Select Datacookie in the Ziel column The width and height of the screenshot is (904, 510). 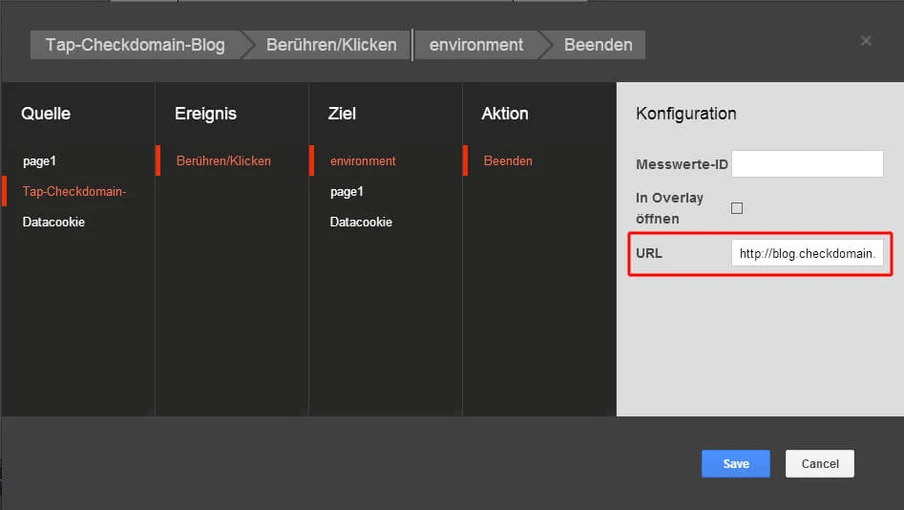point(361,222)
